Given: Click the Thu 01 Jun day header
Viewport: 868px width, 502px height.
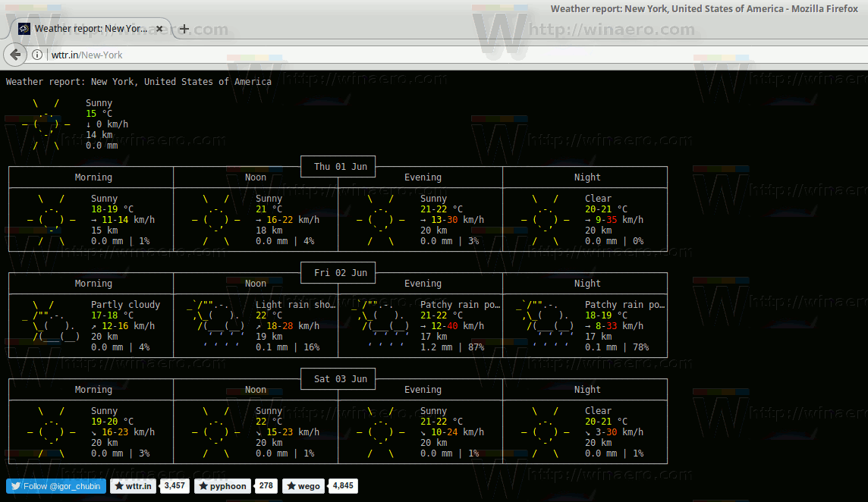Looking at the screenshot, I should [x=337, y=166].
